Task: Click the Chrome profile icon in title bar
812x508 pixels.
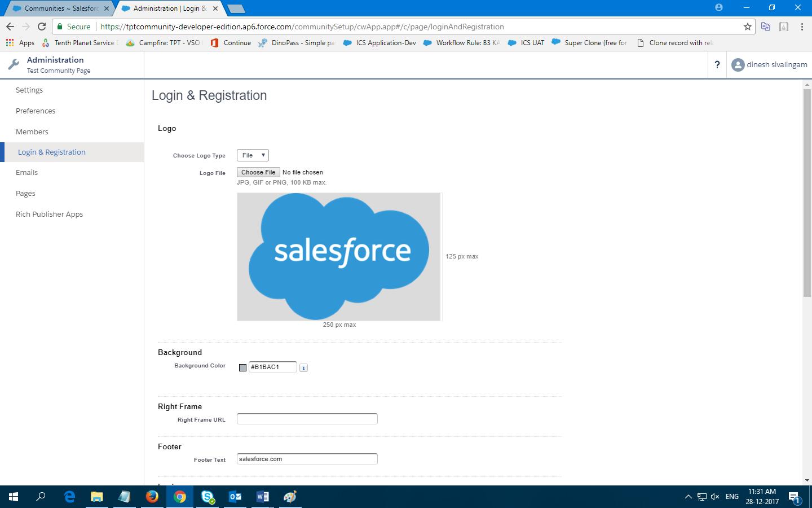Action: coord(718,7)
